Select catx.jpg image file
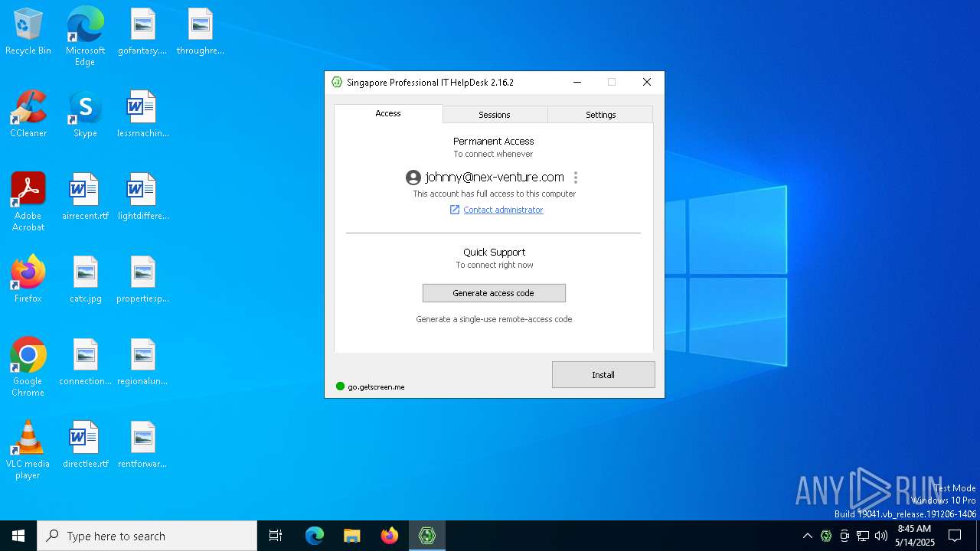 tap(85, 280)
